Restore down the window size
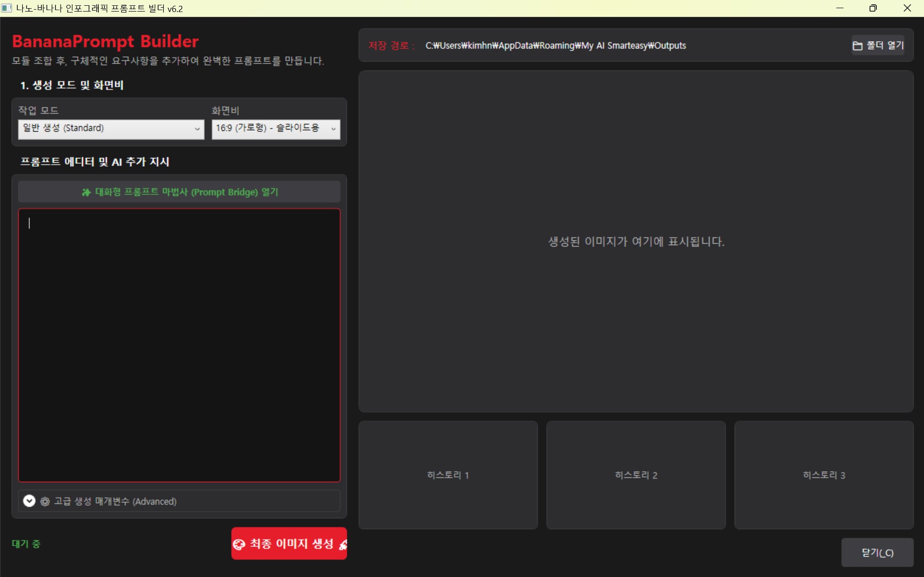 (x=873, y=8)
